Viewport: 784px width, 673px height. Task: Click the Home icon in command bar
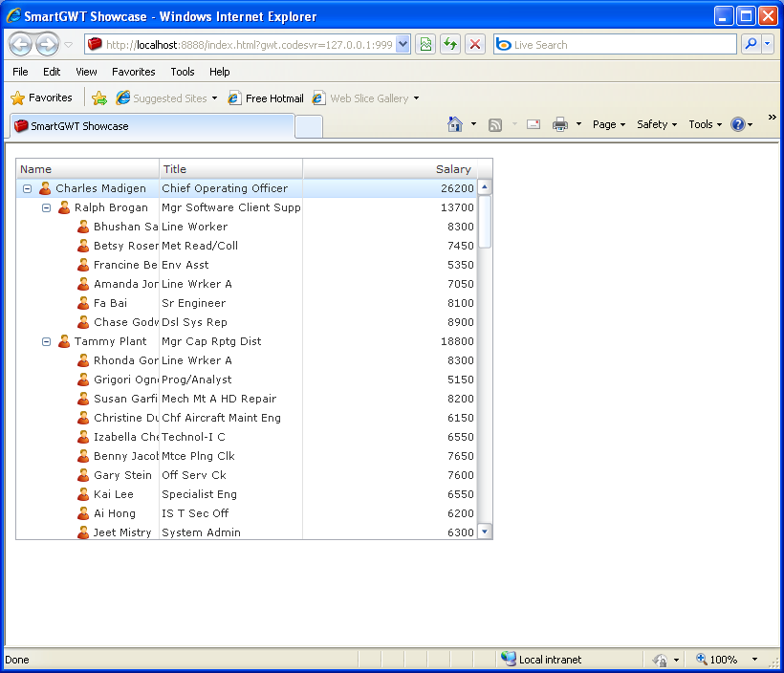455,124
